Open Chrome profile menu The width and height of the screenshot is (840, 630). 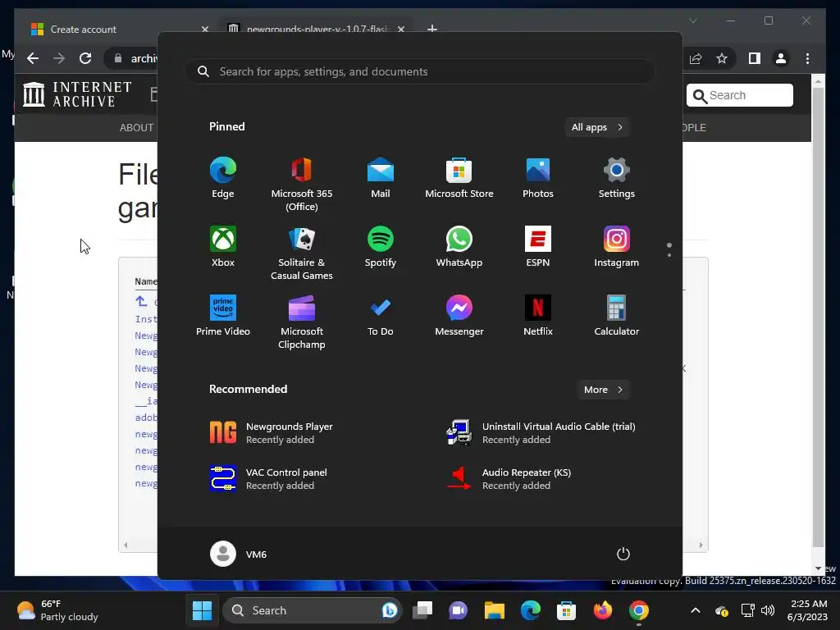click(781, 58)
